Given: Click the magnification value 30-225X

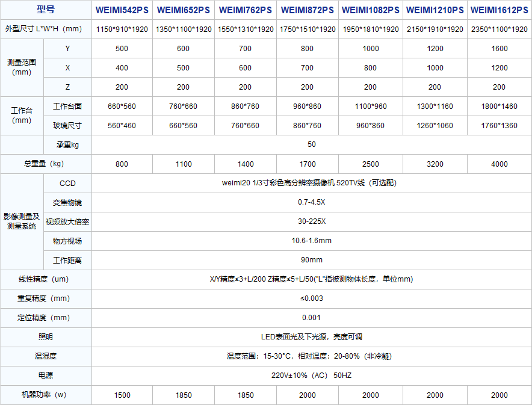Looking at the screenshot, I should tap(312, 221).
